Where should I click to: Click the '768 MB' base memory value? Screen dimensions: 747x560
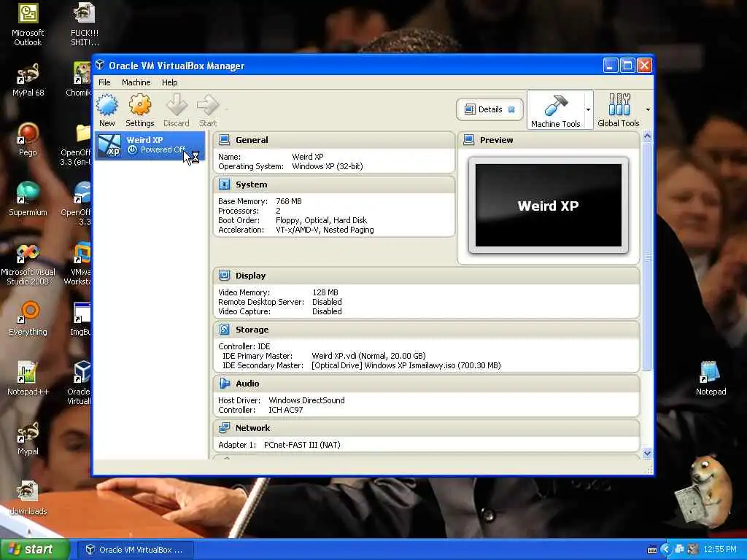pos(289,201)
